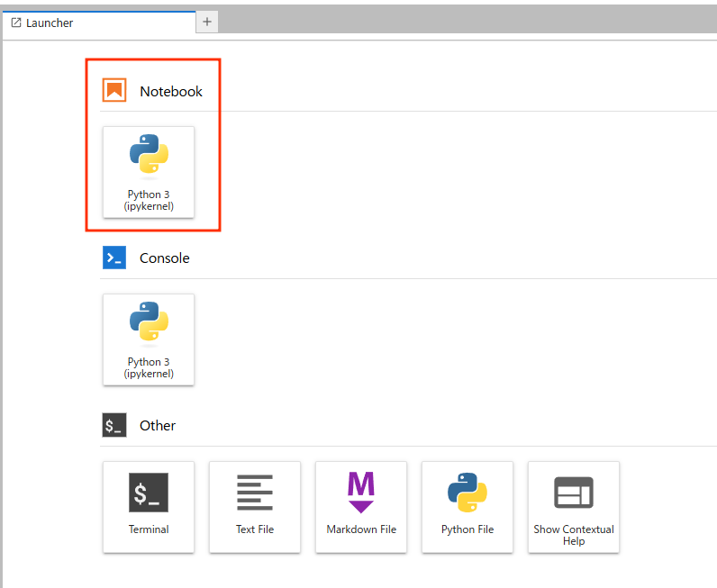Click the Console section heading text
This screenshot has width=717, height=588.
point(165,258)
